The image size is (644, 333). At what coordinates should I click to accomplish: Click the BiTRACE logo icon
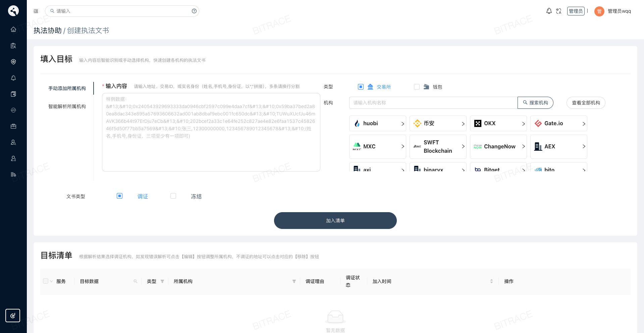coord(13,11)
